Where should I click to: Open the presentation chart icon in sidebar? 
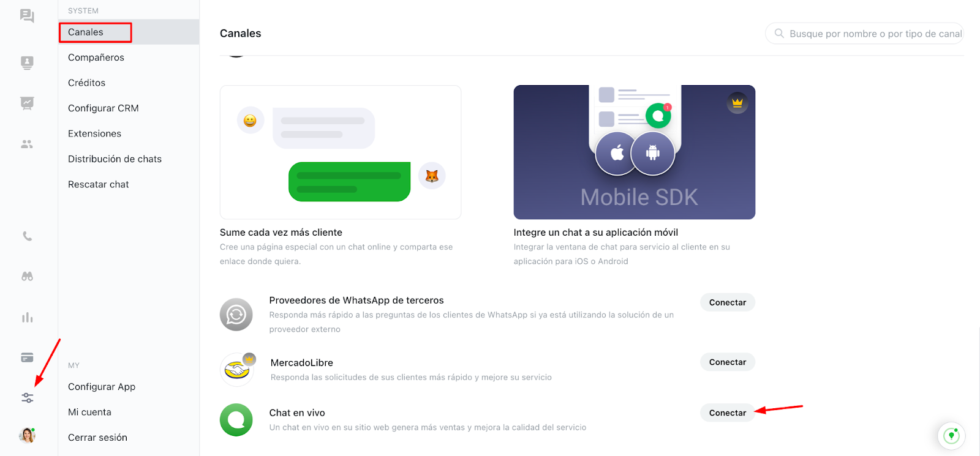[x=27, y=103]
